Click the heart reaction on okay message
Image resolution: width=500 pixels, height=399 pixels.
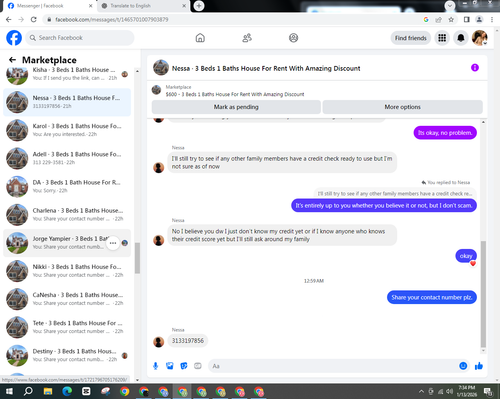pyautogui.click(x=473, y=263)
